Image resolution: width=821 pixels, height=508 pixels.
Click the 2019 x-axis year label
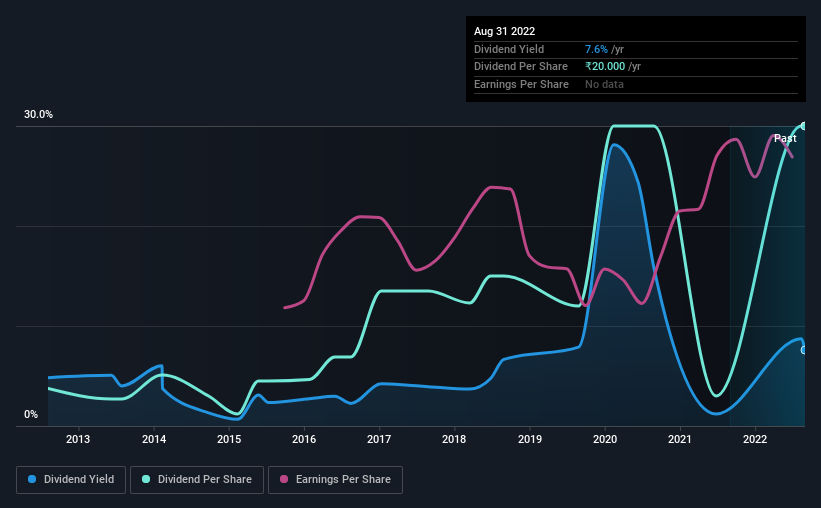coord(530,439)
